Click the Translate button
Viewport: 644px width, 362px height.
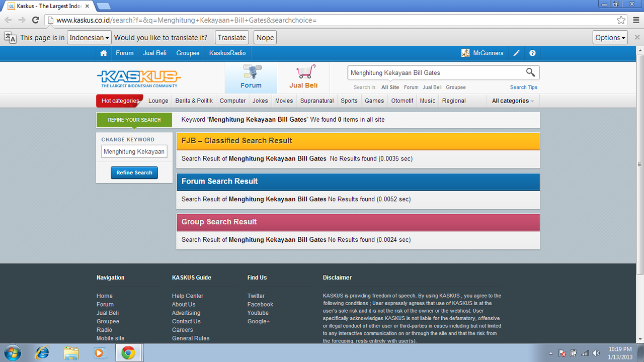232,38
